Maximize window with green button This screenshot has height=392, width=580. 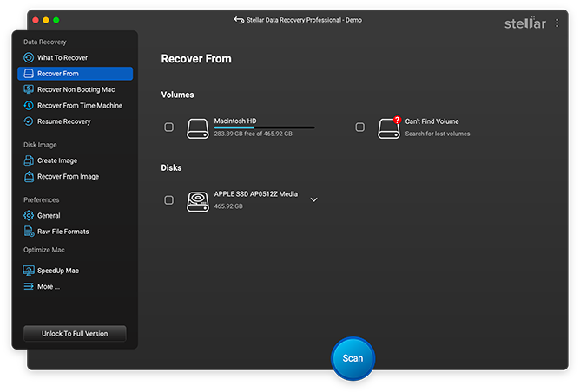coord(56,20)
